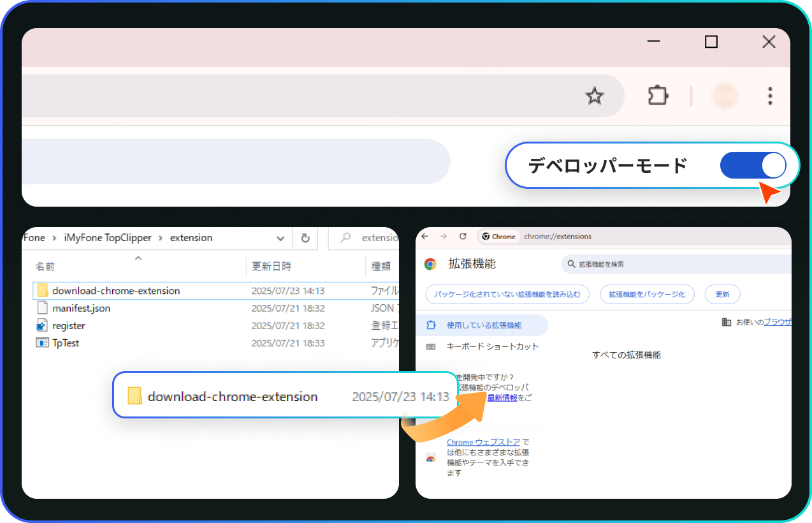The image size is (812, 523).
Task: Click the Chrome back arrow
Action: pos(425,236)
